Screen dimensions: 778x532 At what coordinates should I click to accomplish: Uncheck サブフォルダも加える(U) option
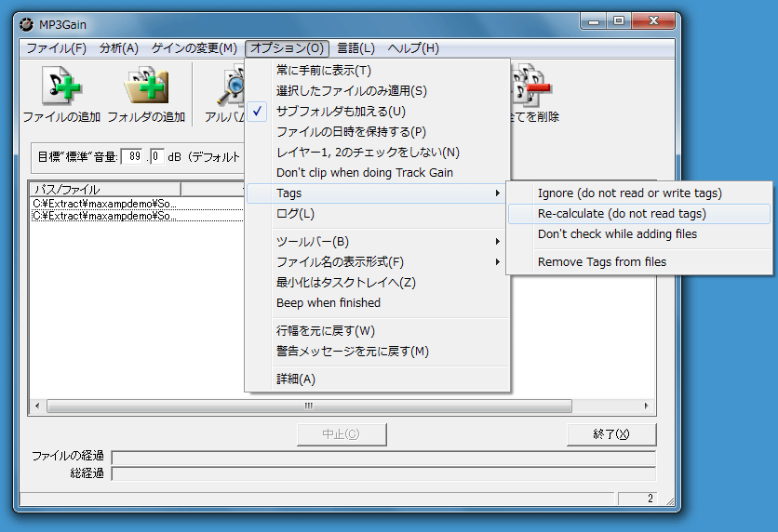(x=378, y=111)
